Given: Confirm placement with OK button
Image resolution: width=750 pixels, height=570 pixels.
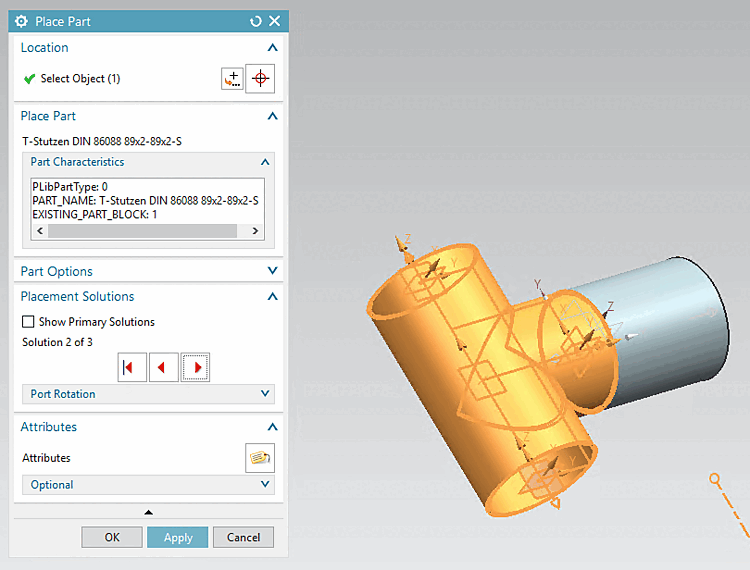Looking at the screenshot, I should pyautogui.click(x=112, y=537).
